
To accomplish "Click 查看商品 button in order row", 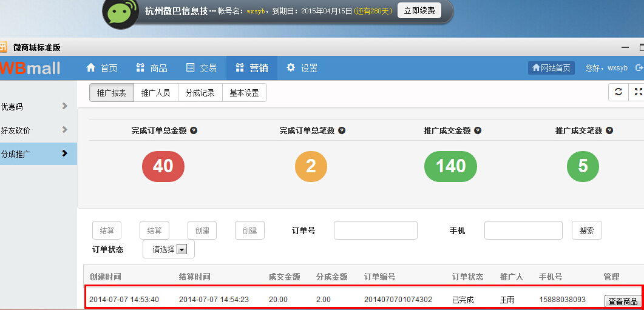I will 622,302.
